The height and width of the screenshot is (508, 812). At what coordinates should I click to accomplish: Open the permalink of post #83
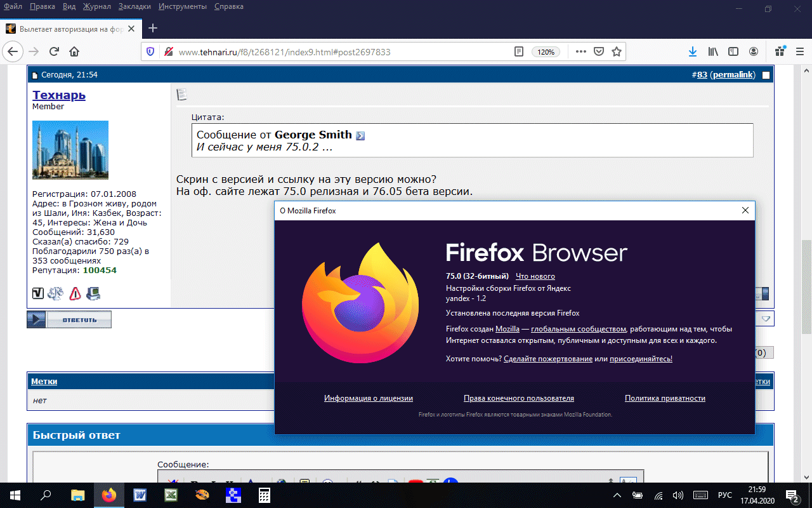click(x=733, y=75)
